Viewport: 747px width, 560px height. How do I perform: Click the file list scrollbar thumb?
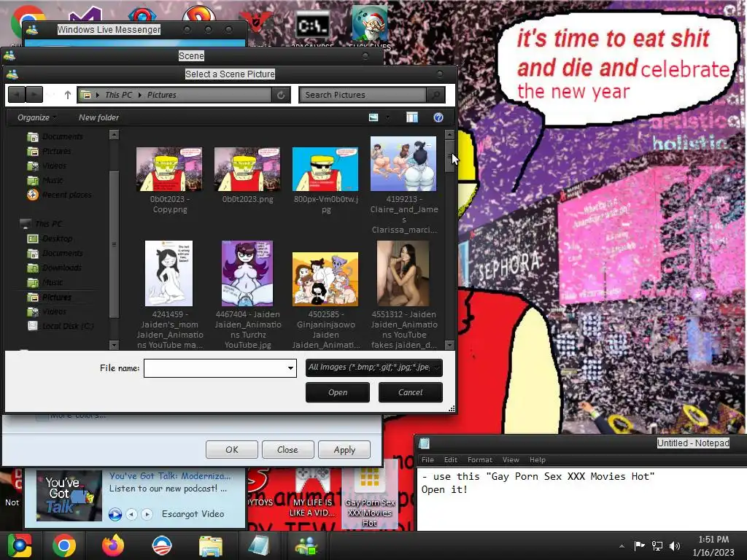pyautogui.click(x=449, y=156)
